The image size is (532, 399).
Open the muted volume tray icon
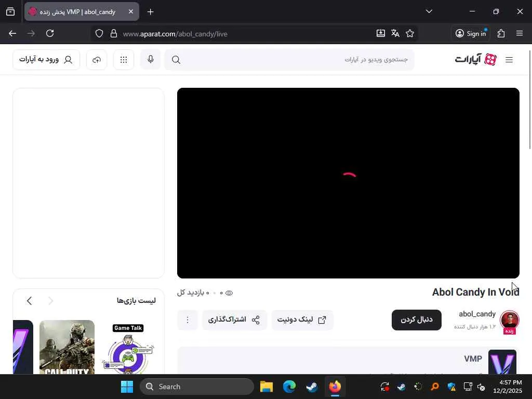tap(481, 387)
